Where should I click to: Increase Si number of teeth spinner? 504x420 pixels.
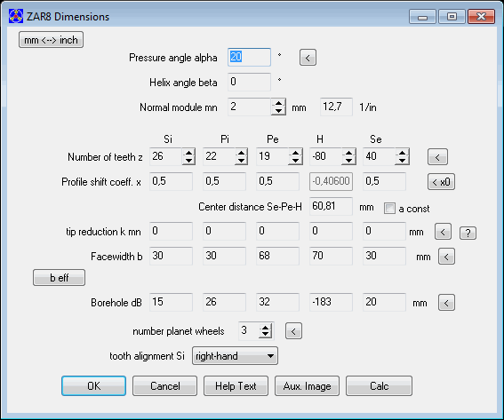(188, 153)
